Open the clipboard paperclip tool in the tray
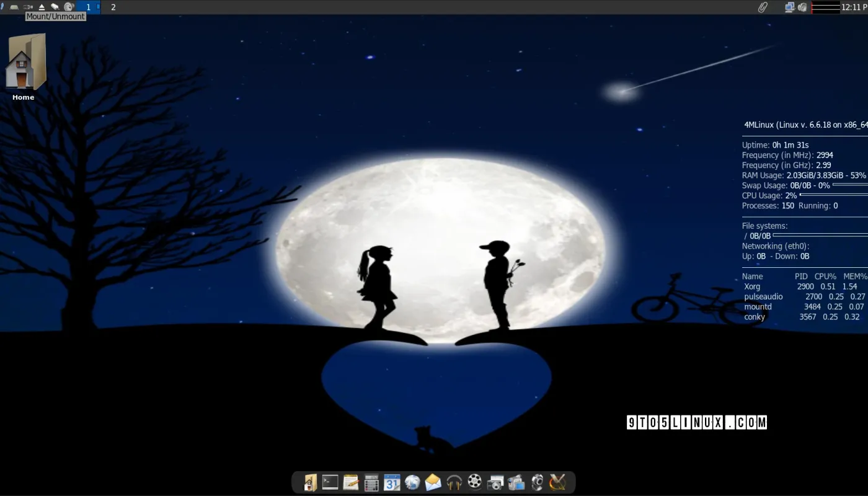Viewport: 868px width, 496px height. (x=763, y=7)
